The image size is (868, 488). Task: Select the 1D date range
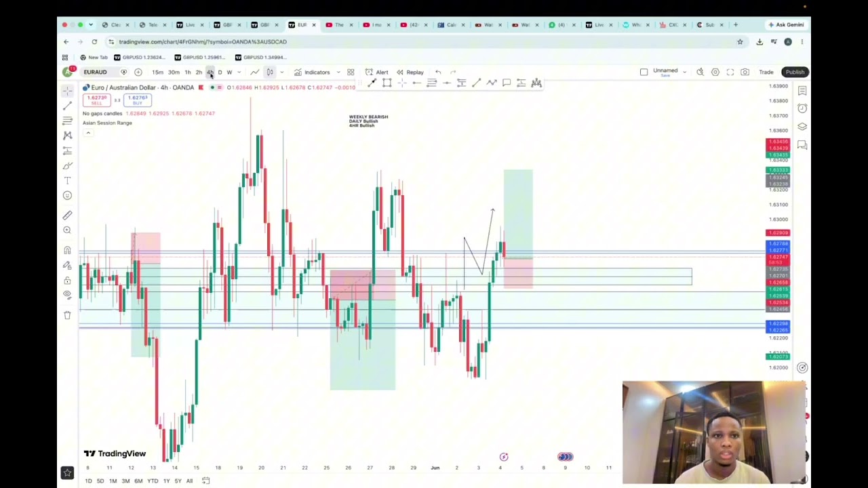88,481
